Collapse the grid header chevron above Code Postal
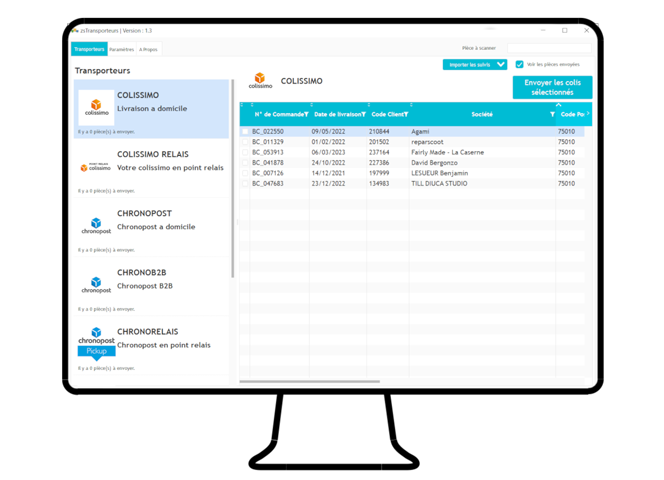Image resolution: width=664 pixels, height=480 pixels. (558, 104)
